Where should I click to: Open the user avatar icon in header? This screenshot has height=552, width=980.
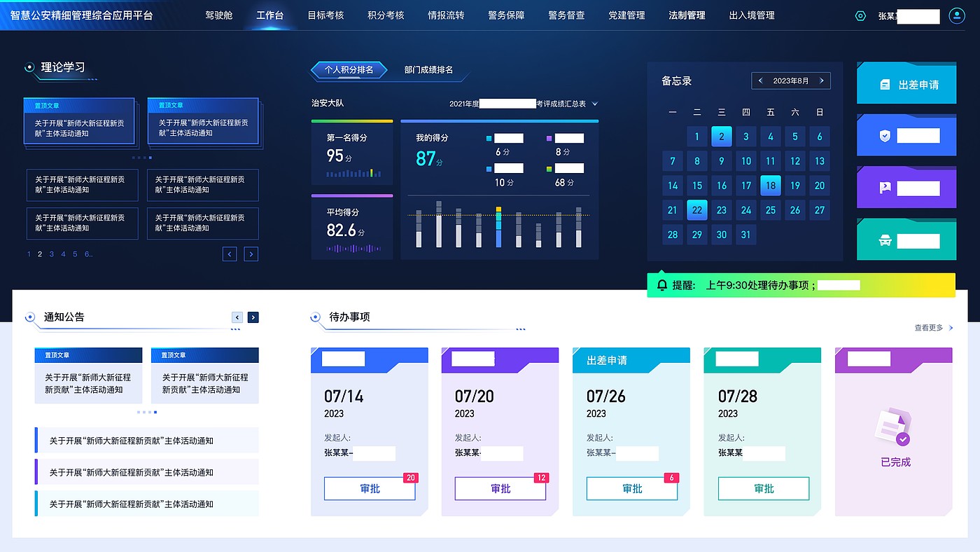(957, 15)
